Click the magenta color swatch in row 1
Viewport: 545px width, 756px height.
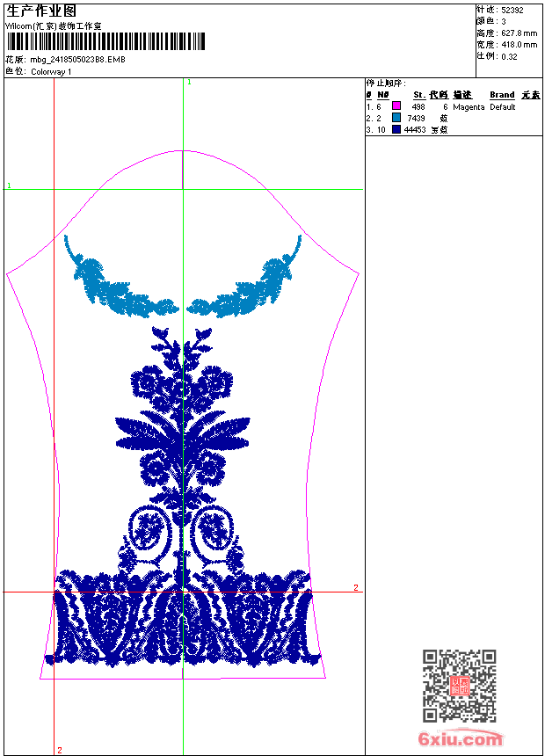pyautogui.click(x=396, y=106)
